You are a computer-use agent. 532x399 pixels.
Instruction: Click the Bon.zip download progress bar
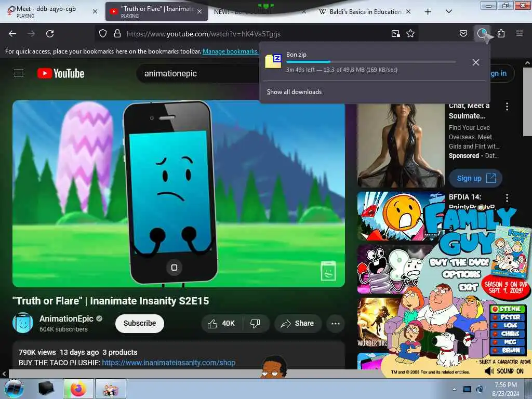371,62
